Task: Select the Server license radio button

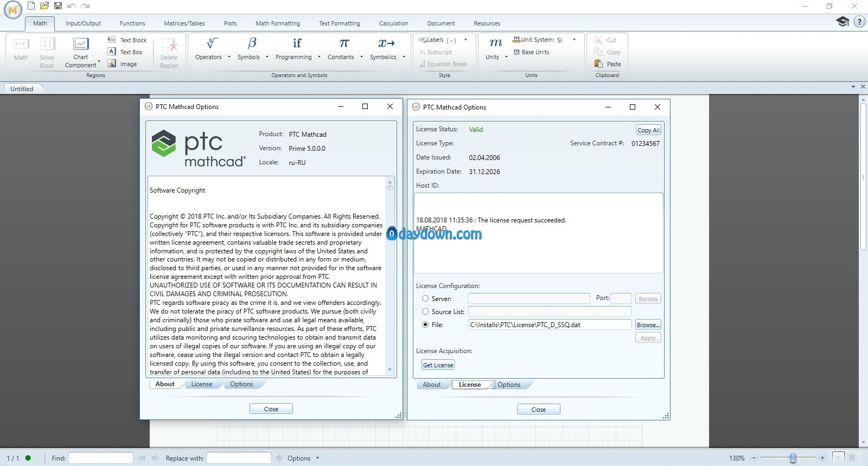Action: (425, 298)
